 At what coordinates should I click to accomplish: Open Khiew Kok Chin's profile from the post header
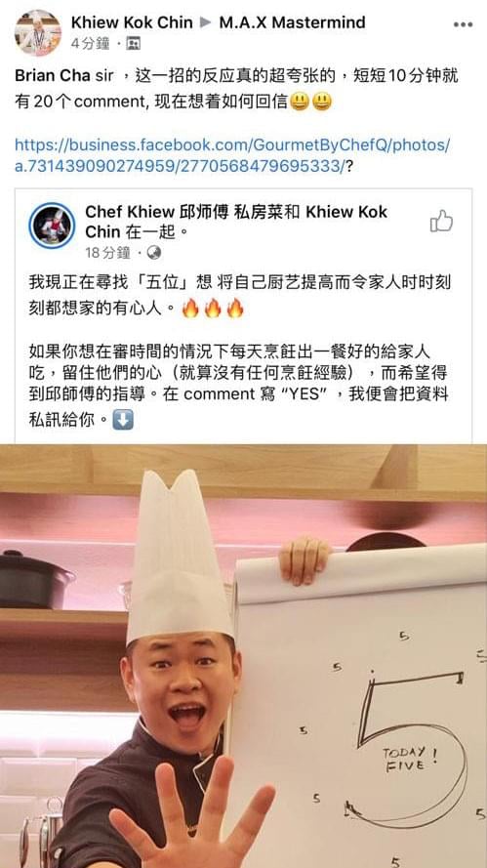(x=132, y=22)
